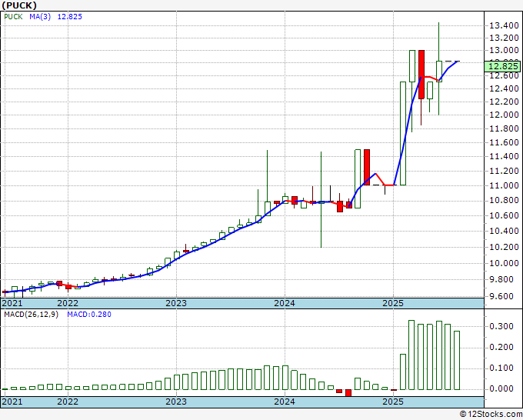This screenshot has width=523, height=420.
Task: Select 2023 on the price chart timeline
Action: 176,302
